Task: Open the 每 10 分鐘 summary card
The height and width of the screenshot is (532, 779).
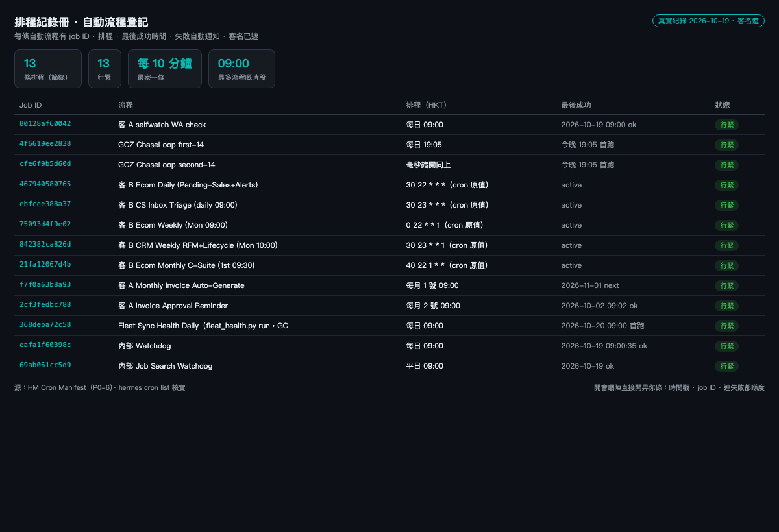Action: [165, 69]
